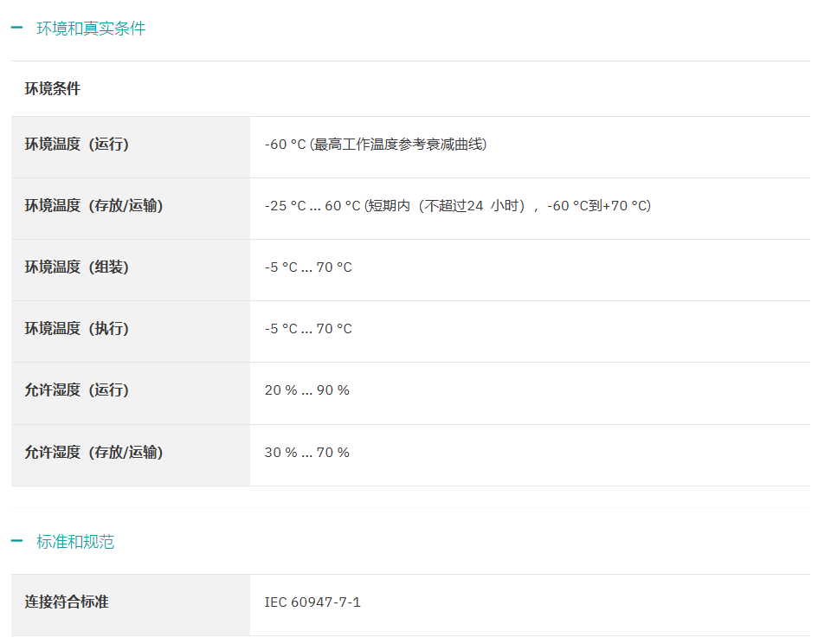Screen dimensions: 818x644
Task: Collapse the 环境和真实条件 section minus icon
Action: 16,28
